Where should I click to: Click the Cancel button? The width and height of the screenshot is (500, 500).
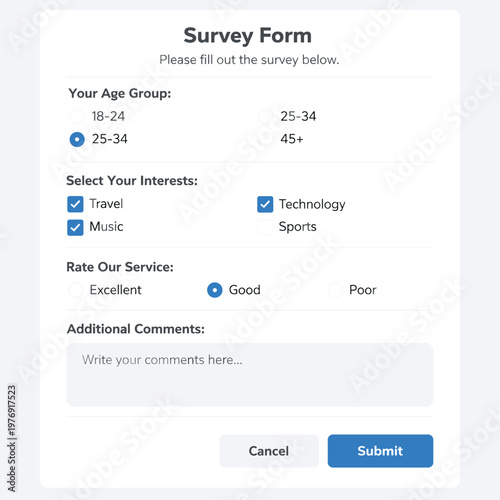[269, 451]
